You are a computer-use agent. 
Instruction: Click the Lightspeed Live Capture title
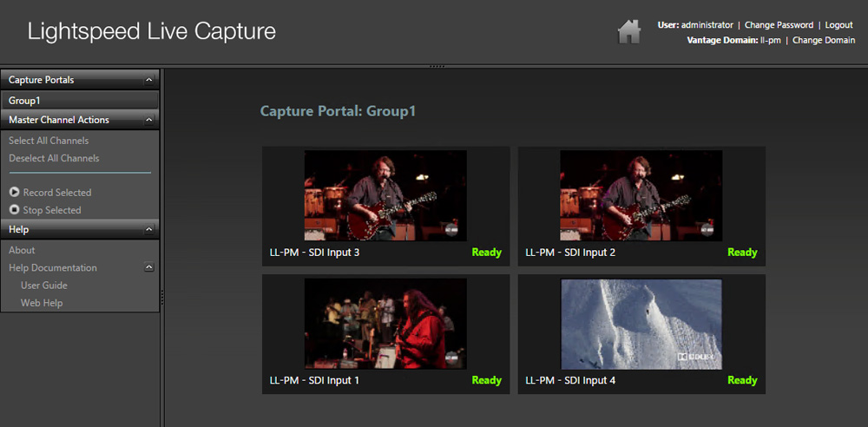(x=152, y=31)
